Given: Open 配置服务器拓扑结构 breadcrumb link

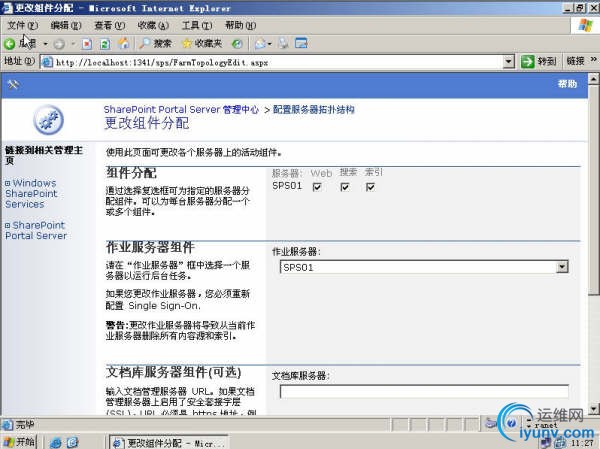Looking at the screenshot, I should (313, 110).
